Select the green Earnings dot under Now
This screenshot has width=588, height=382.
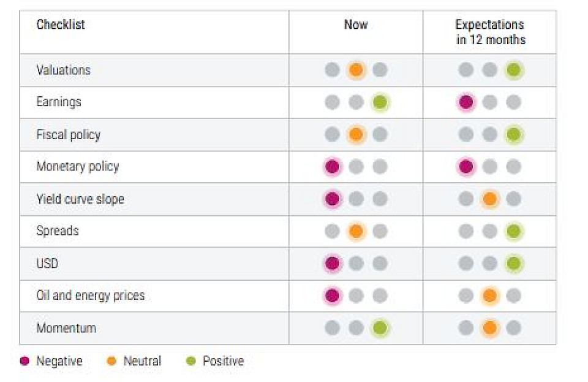(x=380, y=102)
